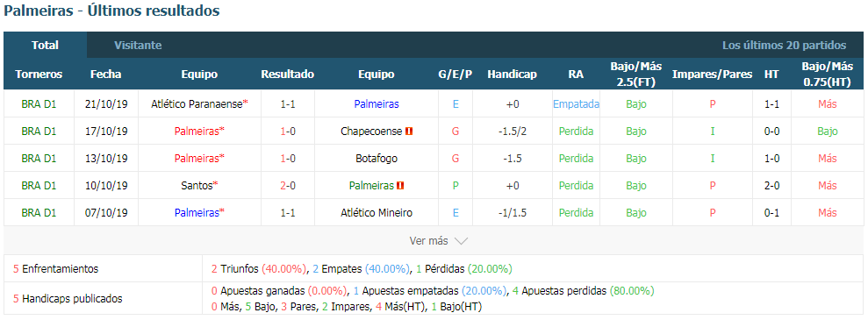The width and height of the screenshot is (868, 320).
Task: Click the Bajo/Más 2.5(FT) header
Action: point(636,74)
